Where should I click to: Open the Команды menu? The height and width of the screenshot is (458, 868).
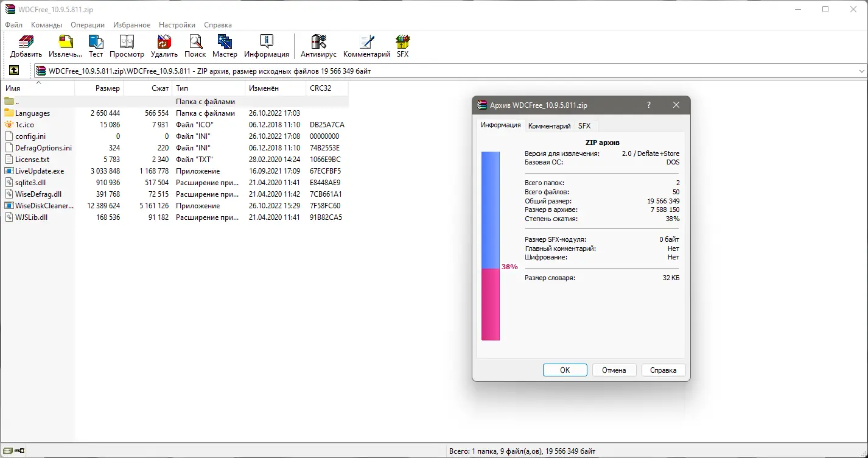tap(47, 25)
